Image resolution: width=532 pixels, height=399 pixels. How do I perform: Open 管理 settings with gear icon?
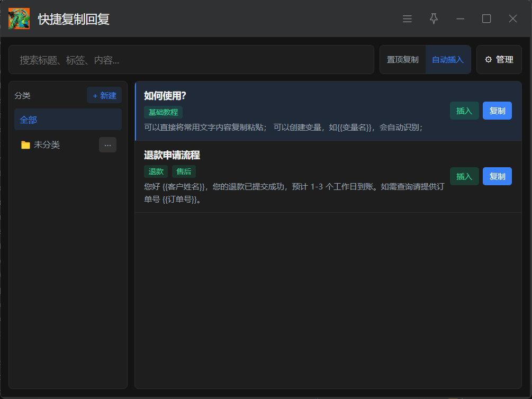click(x=499, y=60)
